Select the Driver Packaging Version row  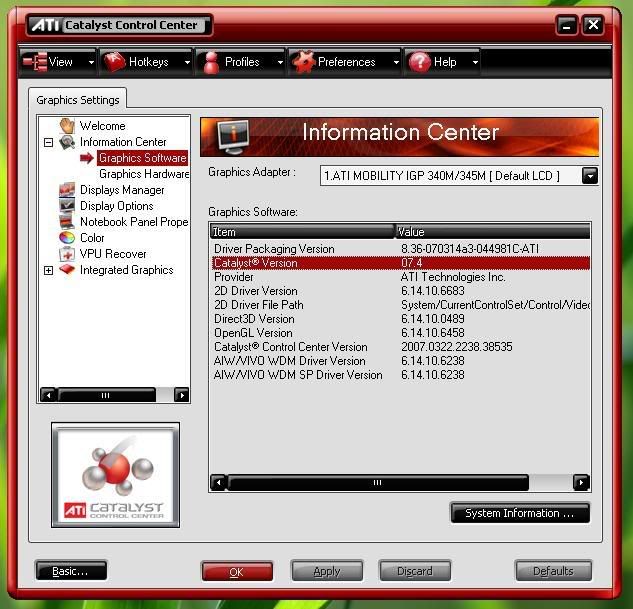click(x=401, y=249)
